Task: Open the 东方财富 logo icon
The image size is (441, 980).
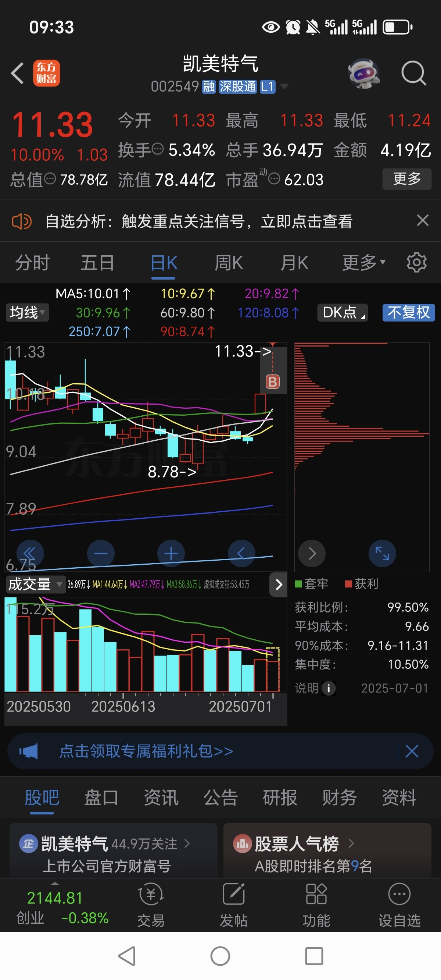Action: (x=46, y=73)
